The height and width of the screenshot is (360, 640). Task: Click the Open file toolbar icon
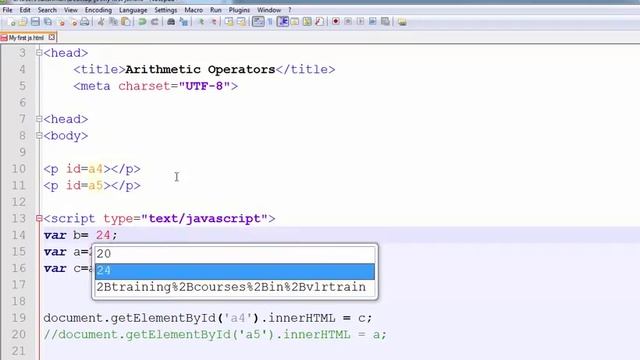pos(23,22)
